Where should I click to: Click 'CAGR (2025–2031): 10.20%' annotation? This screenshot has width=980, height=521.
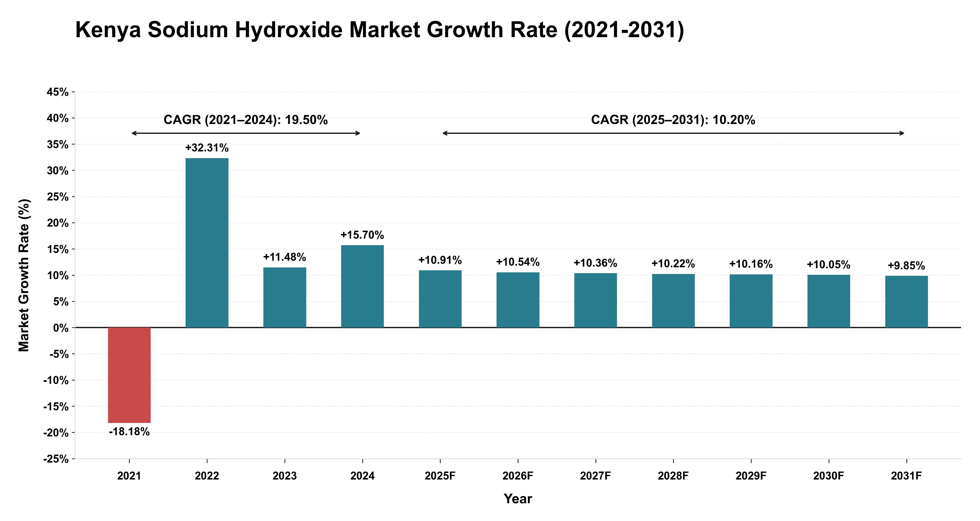(673, 120)
